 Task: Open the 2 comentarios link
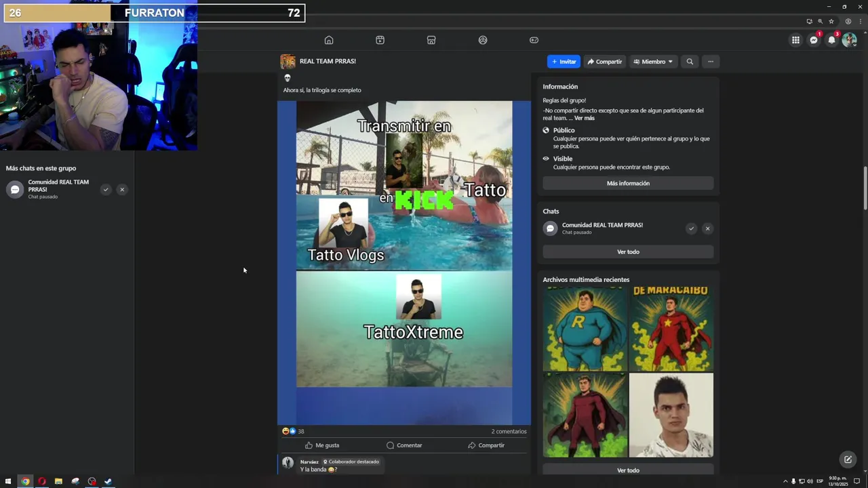[x=509, y=431]
